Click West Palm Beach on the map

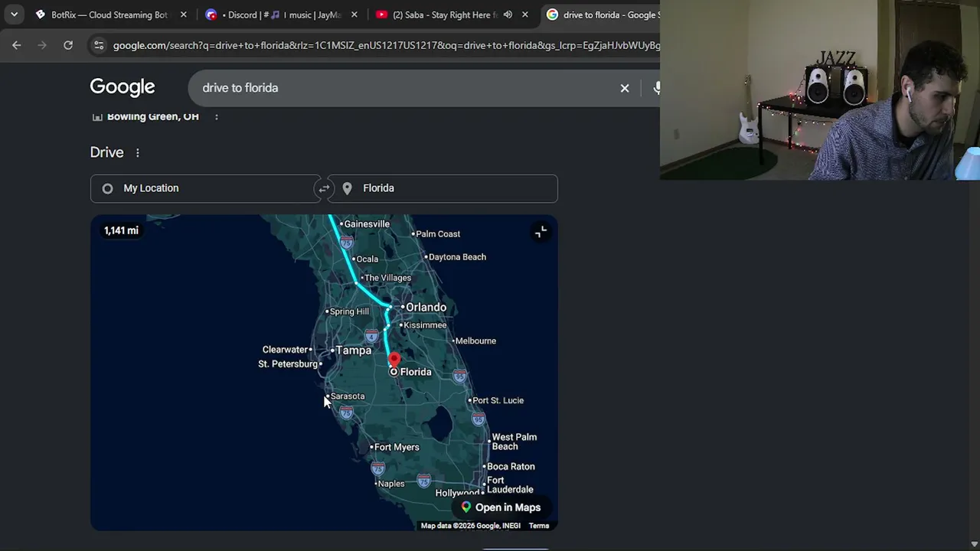click(x=514, y=442)
